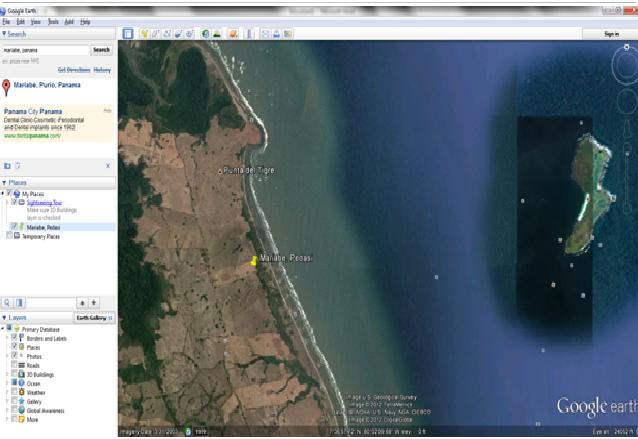Image resolution: width=638 pixels, height=439 pixels.
Task: Click the Add Path toolbar icon
Action: (x=167, y=33)
